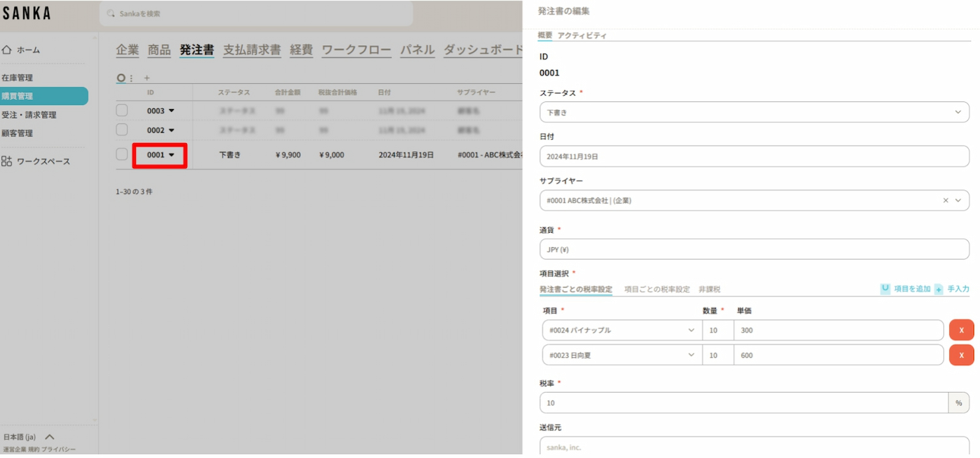Open the 支払請求書 tab
Image resolution: width=980 pixels, height=458 pixels.
[252, 50]
